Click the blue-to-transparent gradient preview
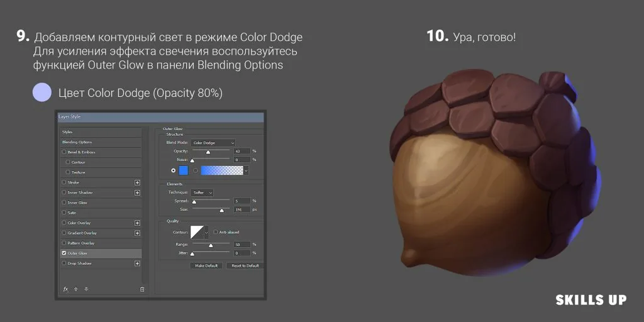This screenshot has width=644, height=322. click(222, 170)
